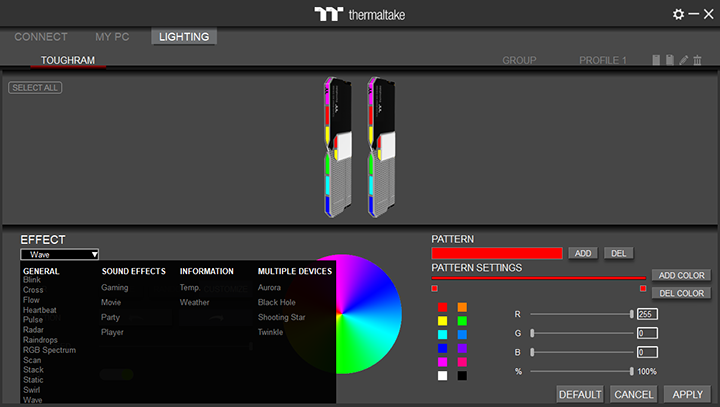Click the R value input field
Screen dimensions: 720x407
(x=646, y=314)
